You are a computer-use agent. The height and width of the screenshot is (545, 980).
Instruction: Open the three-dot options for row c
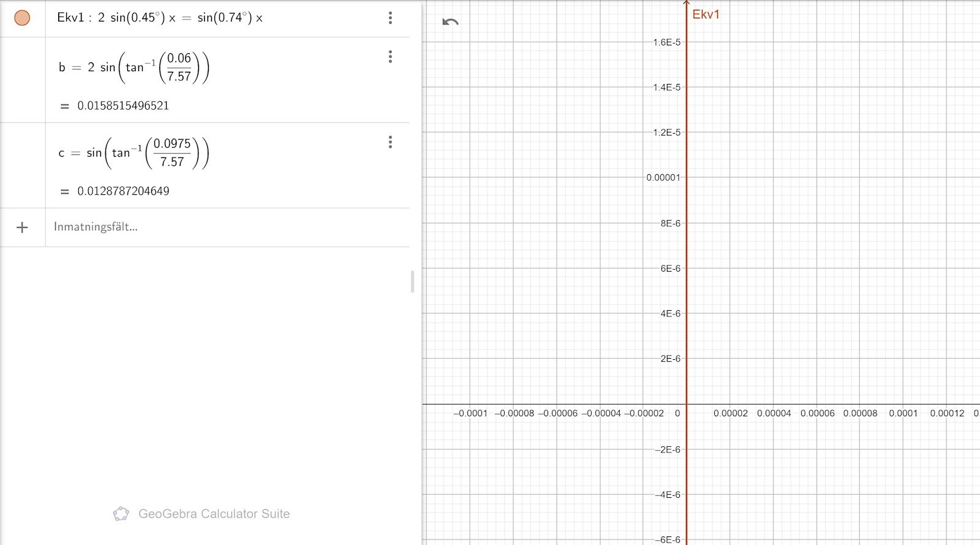click(x=390, y=142)
